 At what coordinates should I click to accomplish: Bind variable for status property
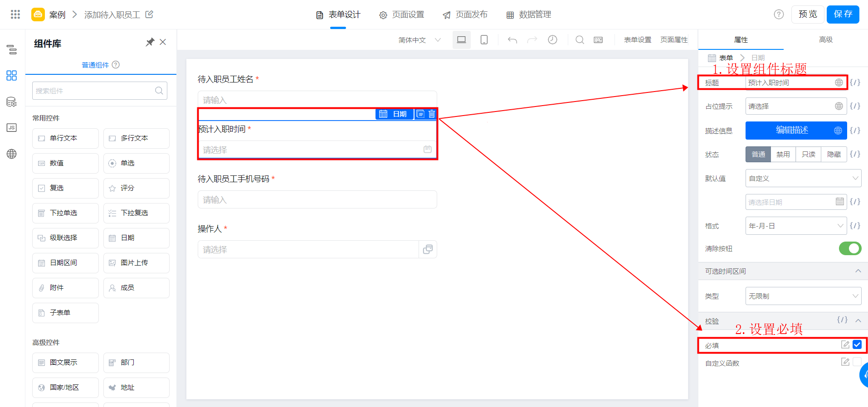click(855, 154)
